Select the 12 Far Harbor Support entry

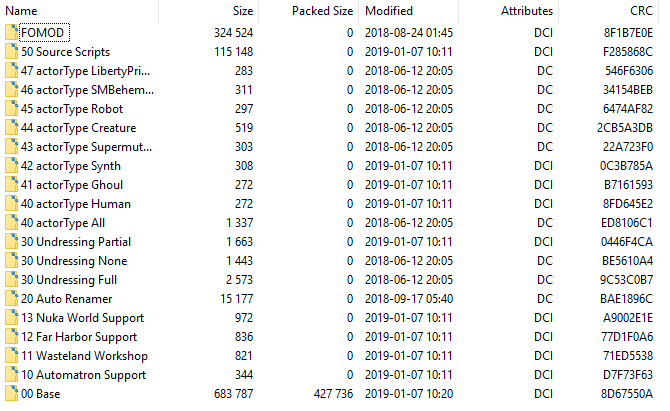click(x=329, y=337)
